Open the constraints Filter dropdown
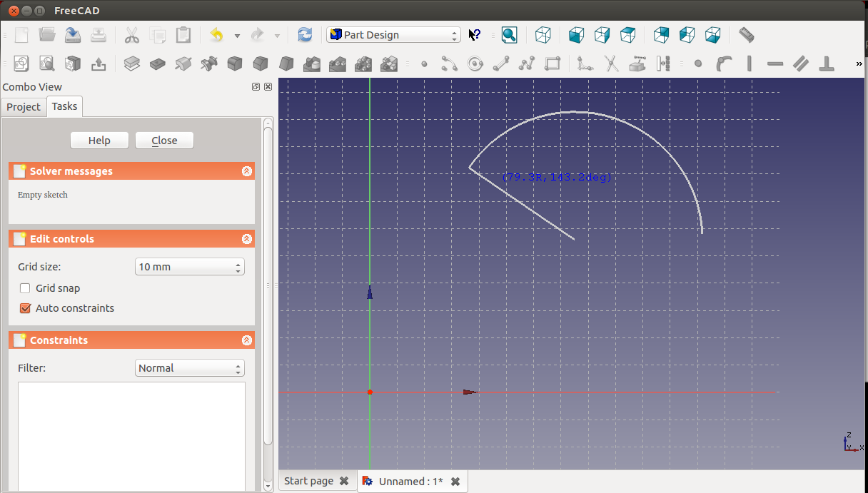Viewport: 868px width, 493px height. coord(189,368)
